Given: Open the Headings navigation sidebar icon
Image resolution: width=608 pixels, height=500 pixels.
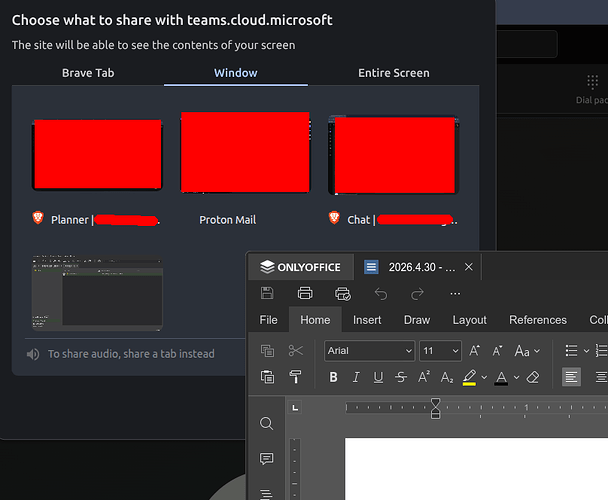Looking at the screenshot, I should click(266, 493).
